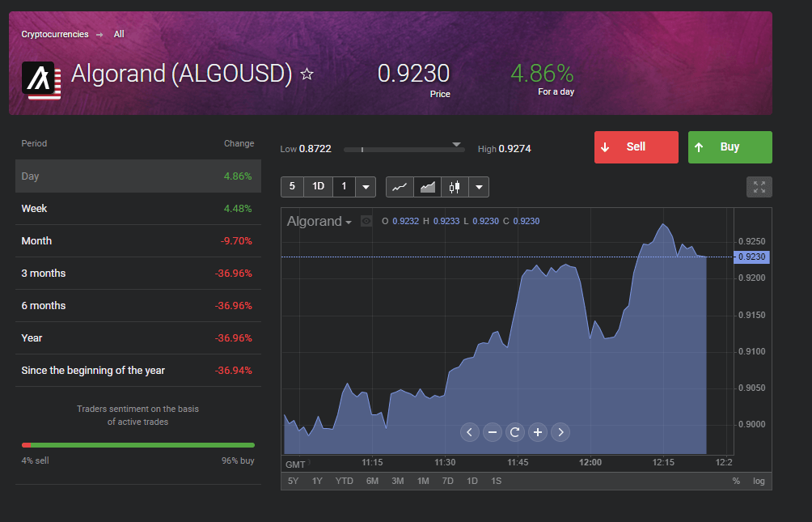
Task: Select the line chart type icon
Action: point(400,187)
